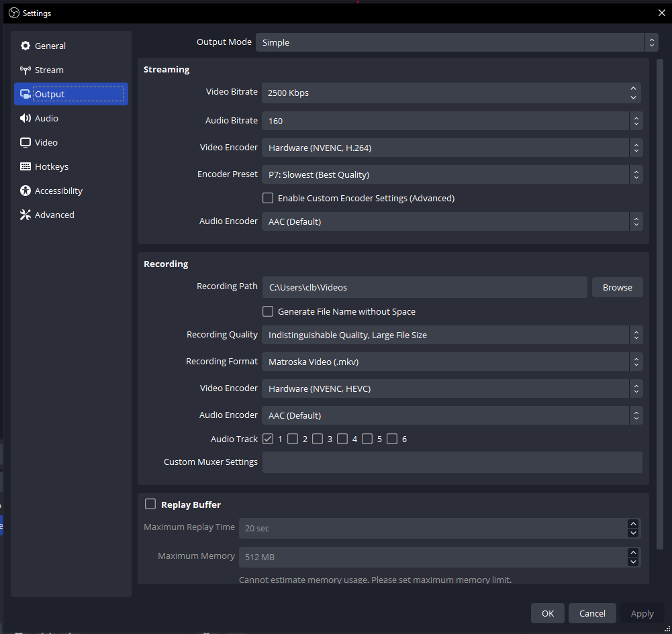
Task: Click the Custom Muxer Settings field
Action: [x=452, y=462]
